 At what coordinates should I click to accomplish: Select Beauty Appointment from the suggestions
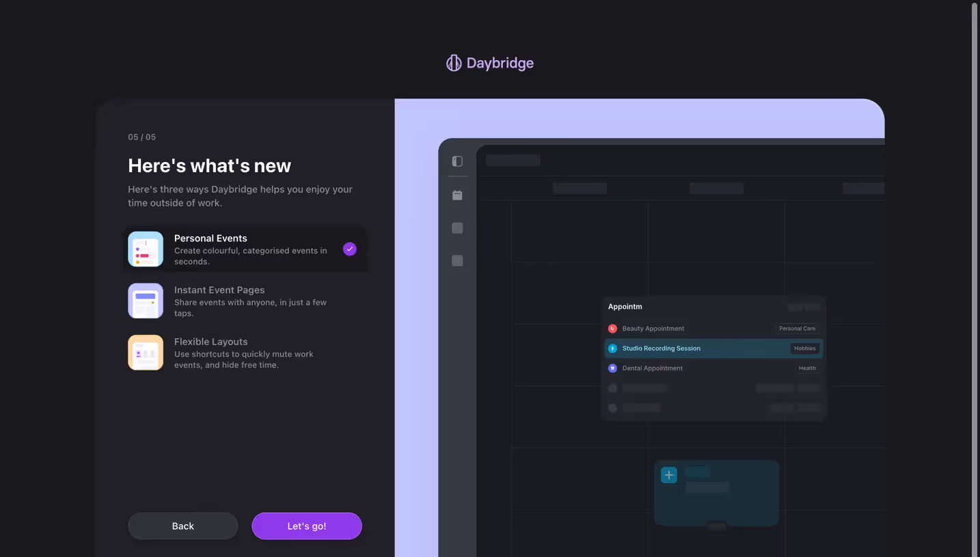(x=653, y=328)
